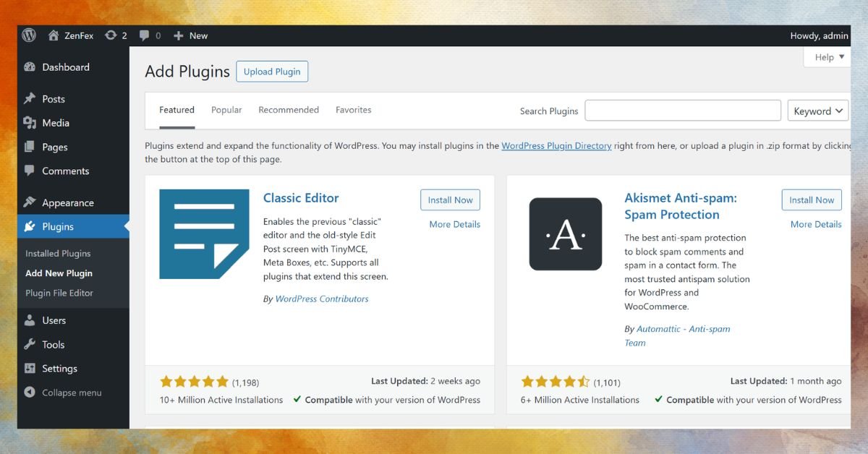
Task: Open Plugin File Editor submenu item
Action: click(x=59, y=293)
